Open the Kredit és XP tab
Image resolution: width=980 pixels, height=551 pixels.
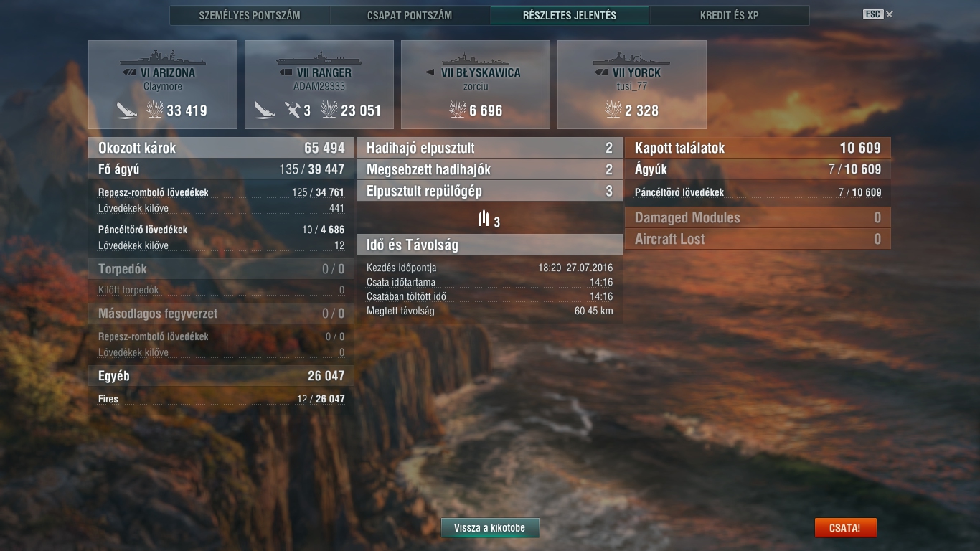pyautogui.click(x=730, y=15)
